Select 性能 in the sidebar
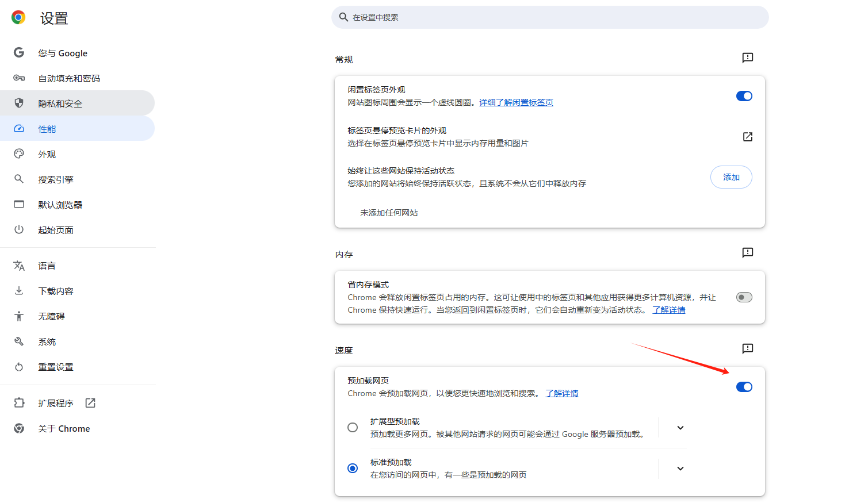868x503 pixels. [77, 129]
